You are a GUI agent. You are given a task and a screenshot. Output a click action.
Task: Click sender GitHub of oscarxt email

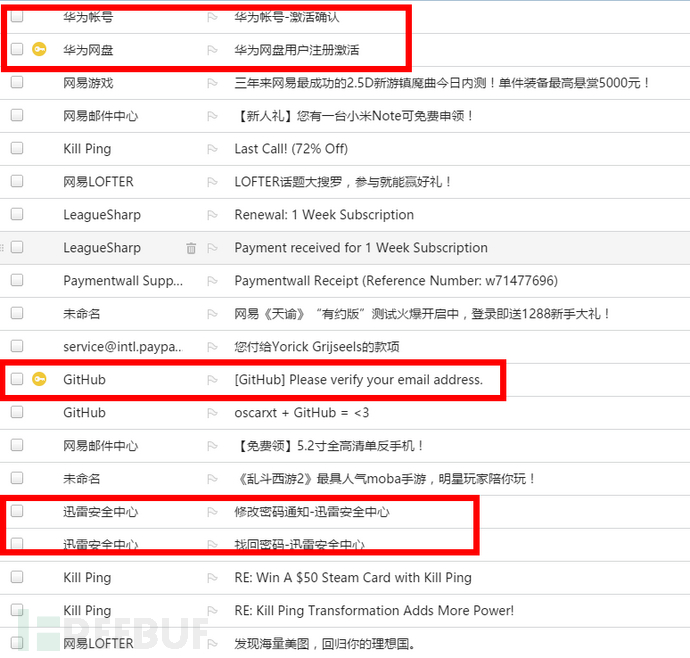click(x=84, y=413)
